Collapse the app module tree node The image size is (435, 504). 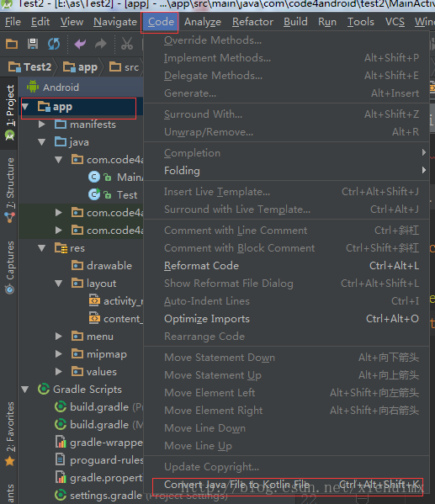tap(25, 107)
